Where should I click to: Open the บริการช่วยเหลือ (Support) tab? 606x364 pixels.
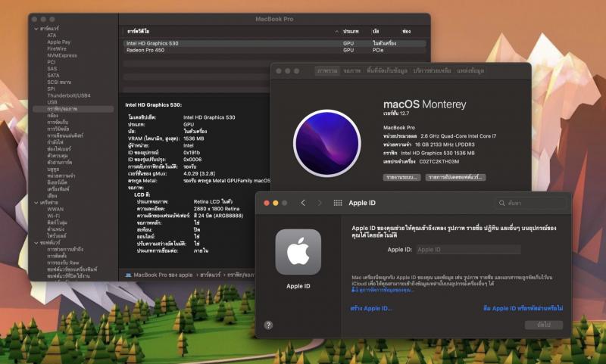(432, 70)
